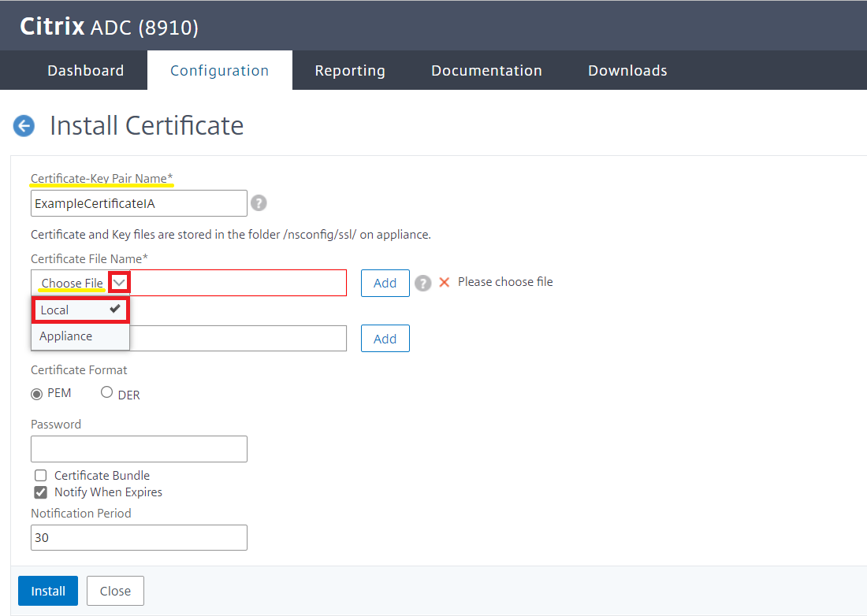Select the DER certificate format
This screenshot has height=616, width=867.
(x=106, y=392)
